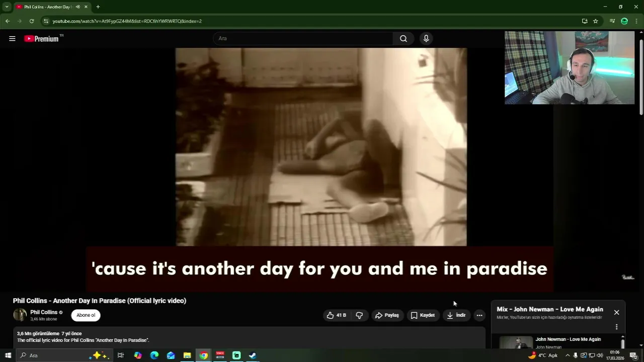Viewport: 644px width, 362px height.
Task: Open the tab search dropdown arrow
Action: (x=7, y=7)
